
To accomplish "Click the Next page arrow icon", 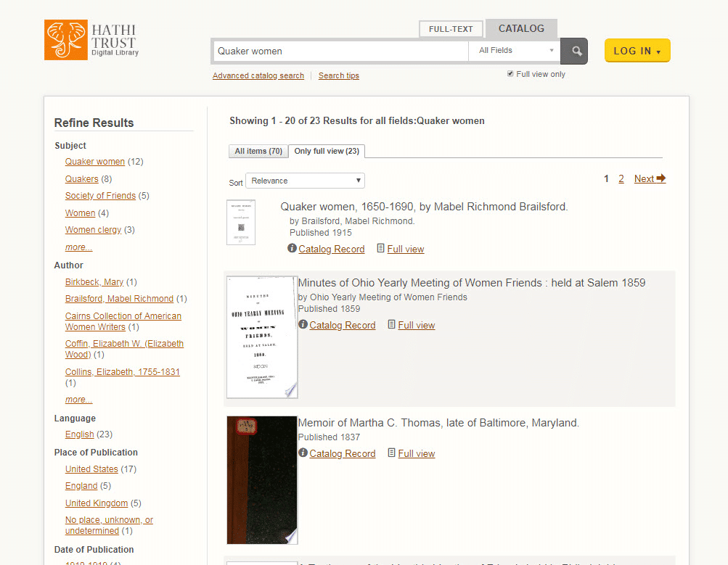I will [x=661, y=178].
